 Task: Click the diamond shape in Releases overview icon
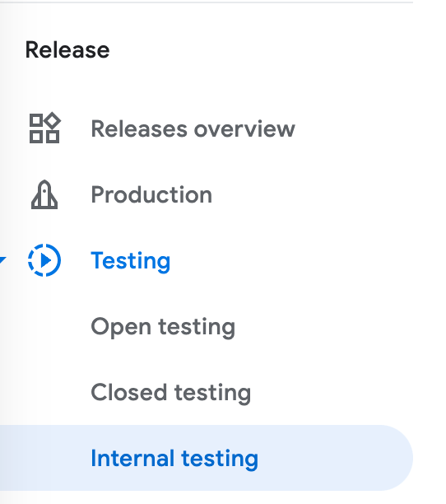tap(53, 120)
